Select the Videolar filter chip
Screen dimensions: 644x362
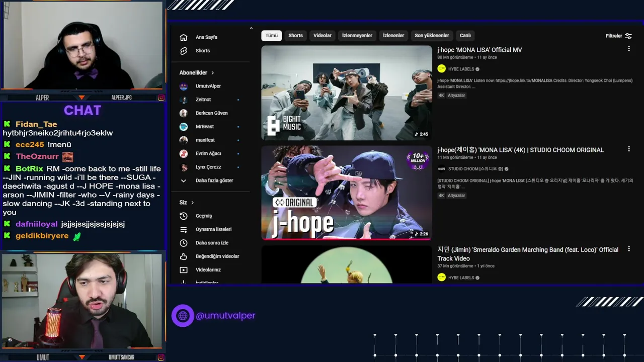click(x=323, y=36)
